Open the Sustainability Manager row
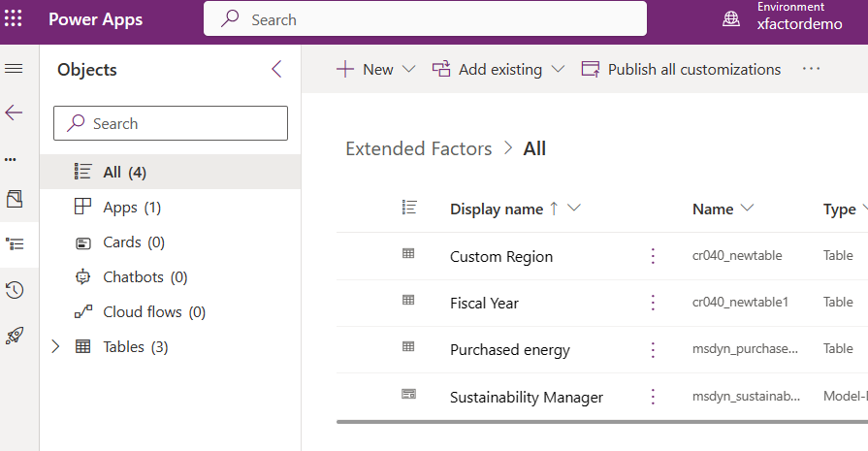The width and height of the screenshot is (868, 451). pyautogui.click(x=527, y=397)
